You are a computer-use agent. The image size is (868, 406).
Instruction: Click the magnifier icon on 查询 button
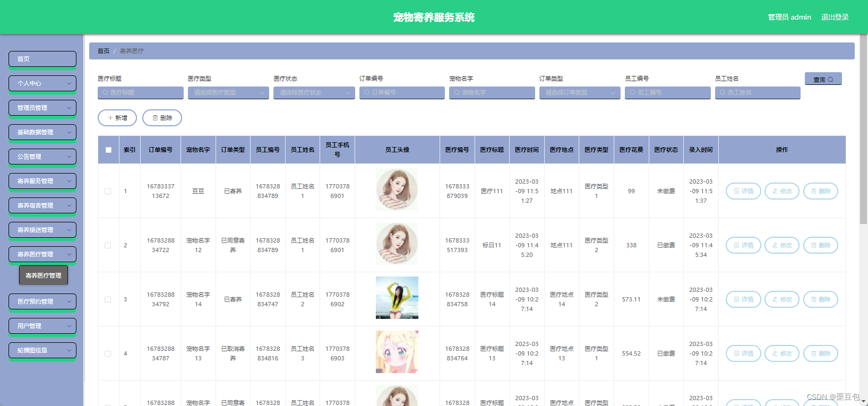[x=830, y=80]
